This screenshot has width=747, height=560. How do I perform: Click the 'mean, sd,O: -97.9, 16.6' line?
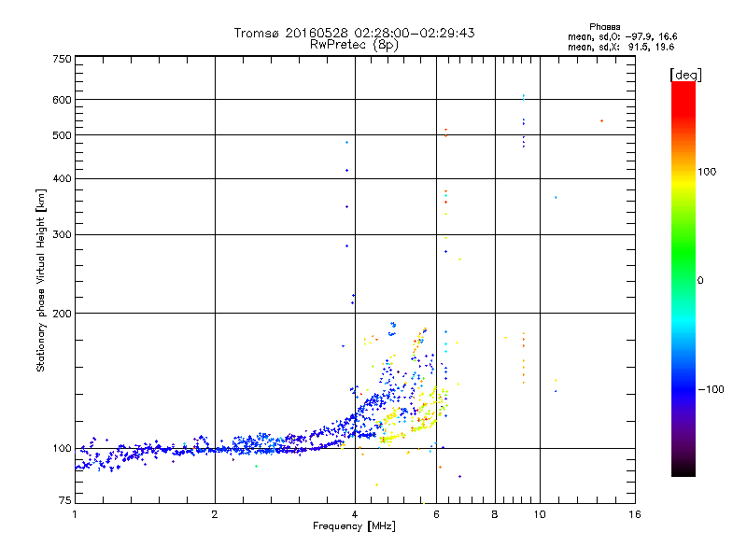coord(622,36)
